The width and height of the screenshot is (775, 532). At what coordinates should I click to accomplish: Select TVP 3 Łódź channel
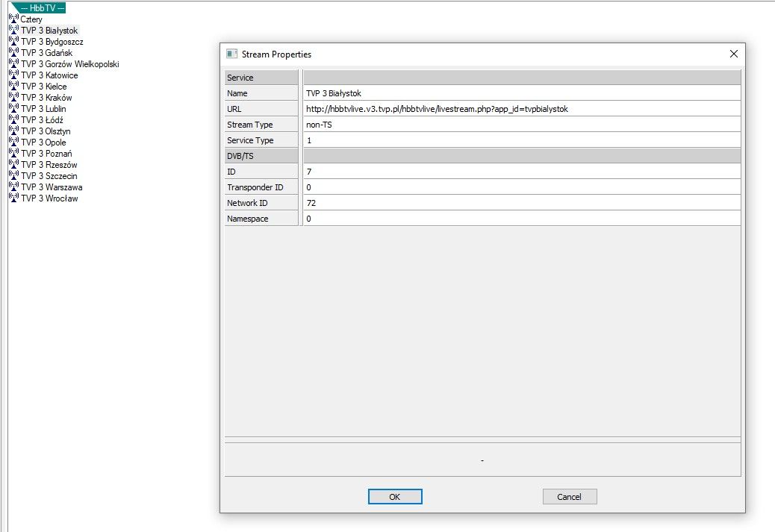42,120
